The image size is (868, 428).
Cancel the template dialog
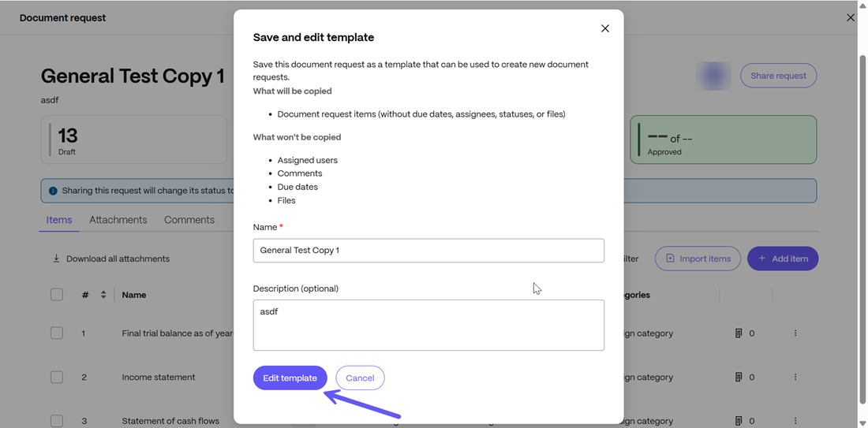click(x=360, y=378)
